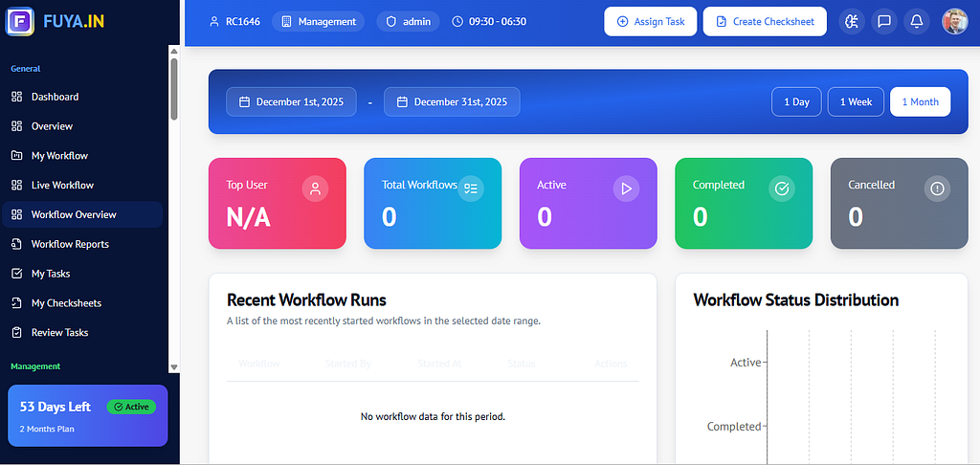This screenshot has width=980, height=465.
Task: Click the sidebar scrollbar up arrow
Action: click(x=174, y=52)
